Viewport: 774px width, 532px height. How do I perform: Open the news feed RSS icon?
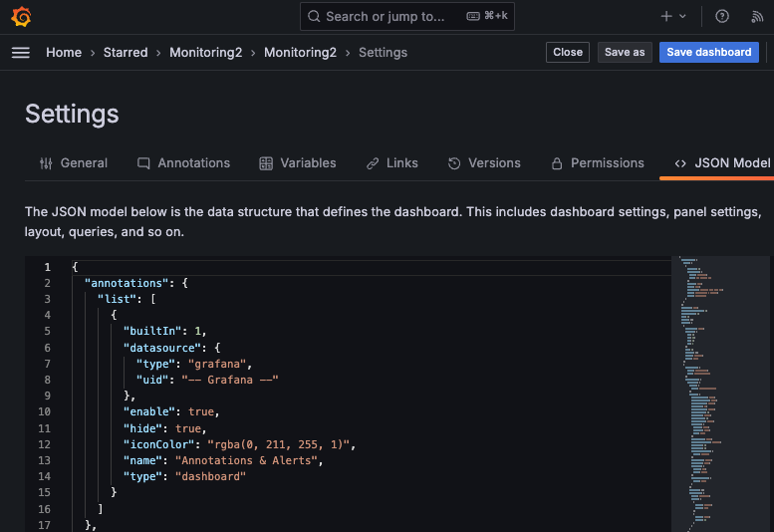pyautogui.click(x=755, y=17)
